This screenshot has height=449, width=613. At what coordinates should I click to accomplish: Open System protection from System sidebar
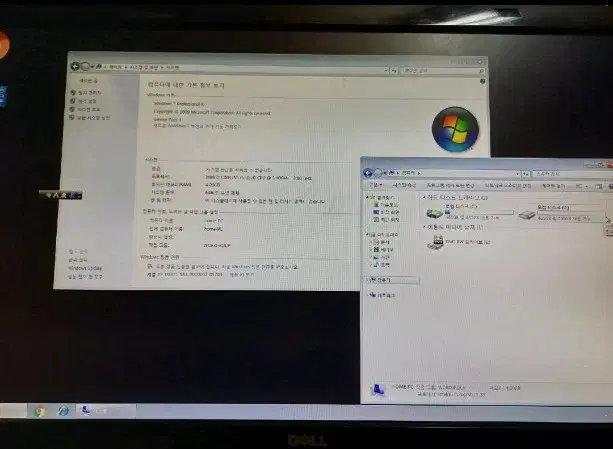88,109
